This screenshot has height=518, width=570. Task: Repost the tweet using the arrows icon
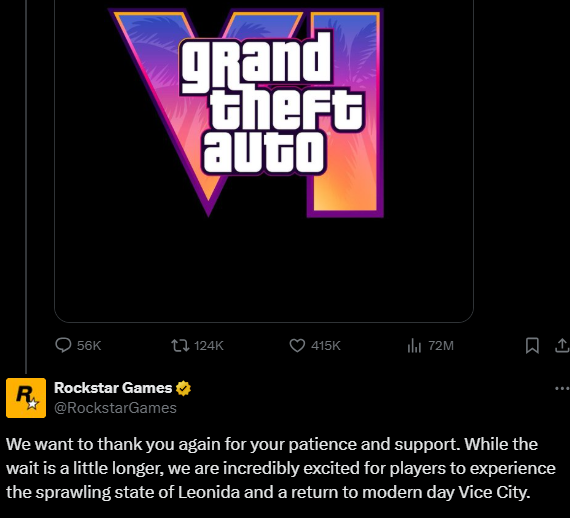pyautogui.click(x=180, y=345)
